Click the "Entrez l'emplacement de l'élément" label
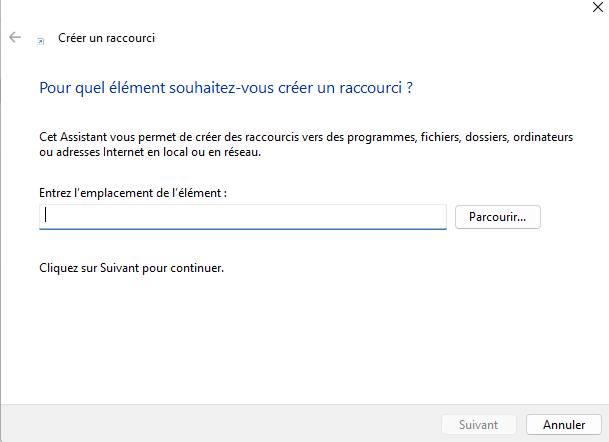This screenshot has width=609, height=442. (132, 192)
